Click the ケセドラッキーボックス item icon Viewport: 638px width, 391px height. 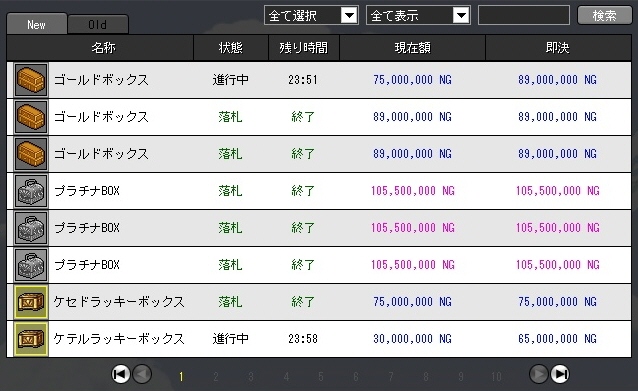tap(31, 302)
